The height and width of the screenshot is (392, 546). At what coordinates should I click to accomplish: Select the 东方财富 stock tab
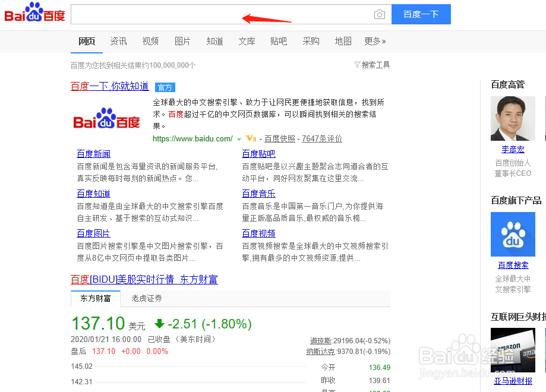(x=96, y=298)
